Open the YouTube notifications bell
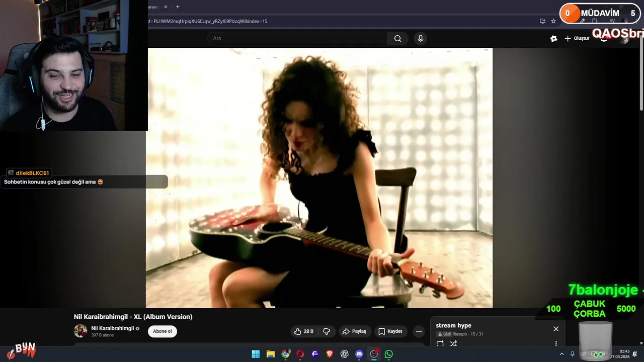 pos(604,39)
